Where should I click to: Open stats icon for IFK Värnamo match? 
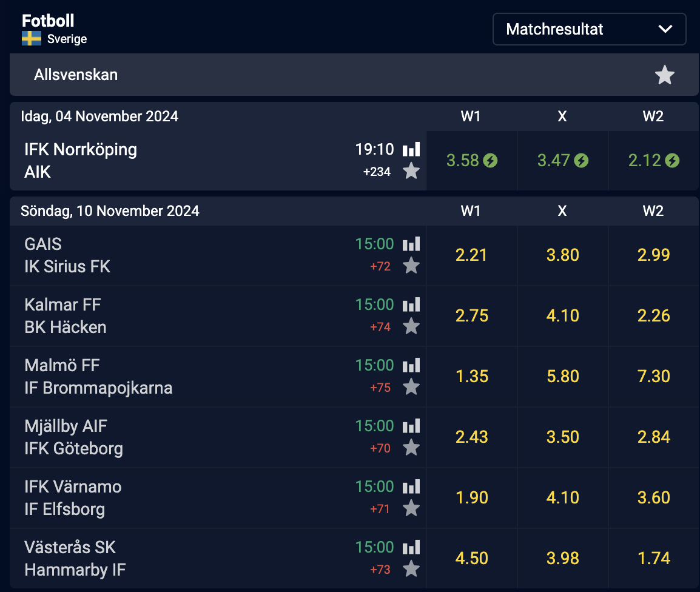411,486
